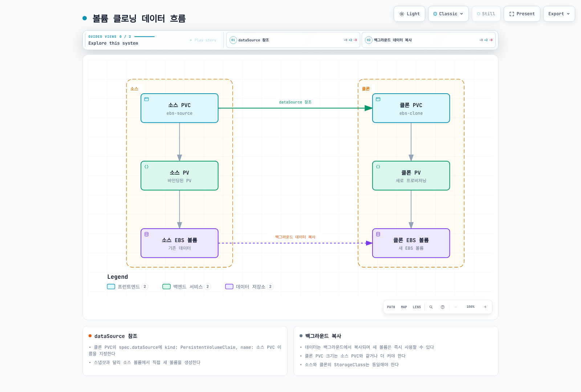Click code icon on 클론 PV node
This screenshot has height=392, width=581.
point(378,167)
